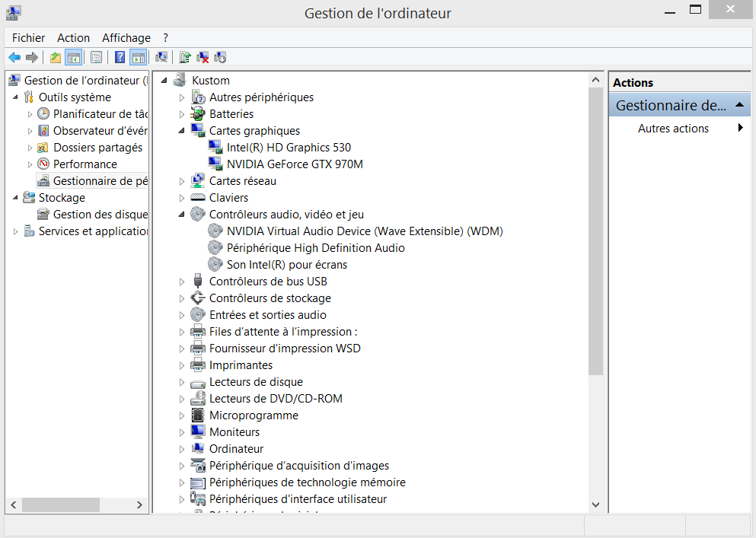
Task: Collapse Gestionnaire de... section in Actions pane
Action: 739,105
